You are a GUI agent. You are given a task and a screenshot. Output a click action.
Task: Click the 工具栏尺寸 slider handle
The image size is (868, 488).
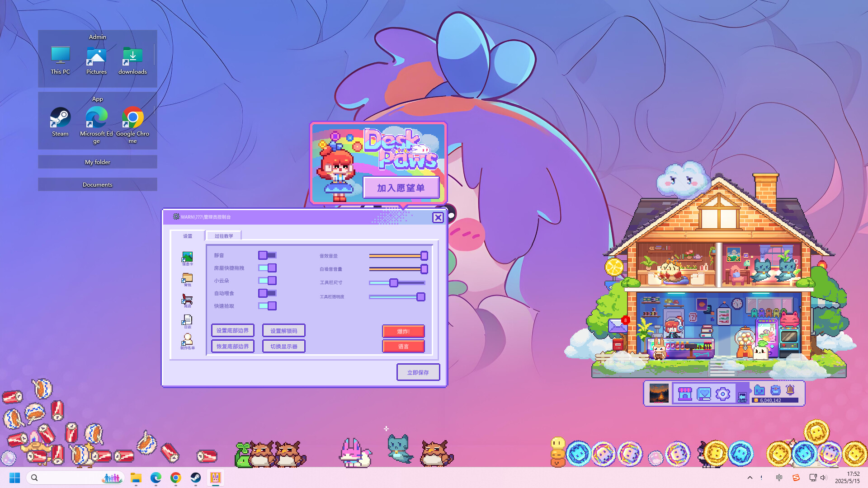(394, 283)
